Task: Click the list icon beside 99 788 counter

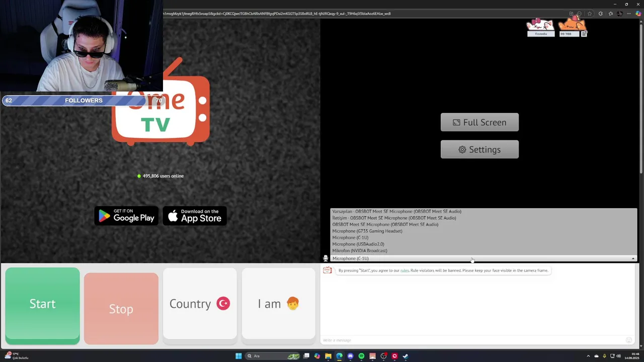Action: click(x=584, y=34)
